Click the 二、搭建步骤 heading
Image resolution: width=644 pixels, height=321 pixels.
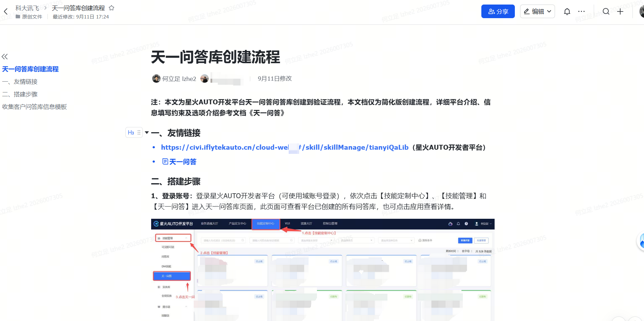(176, 181)
